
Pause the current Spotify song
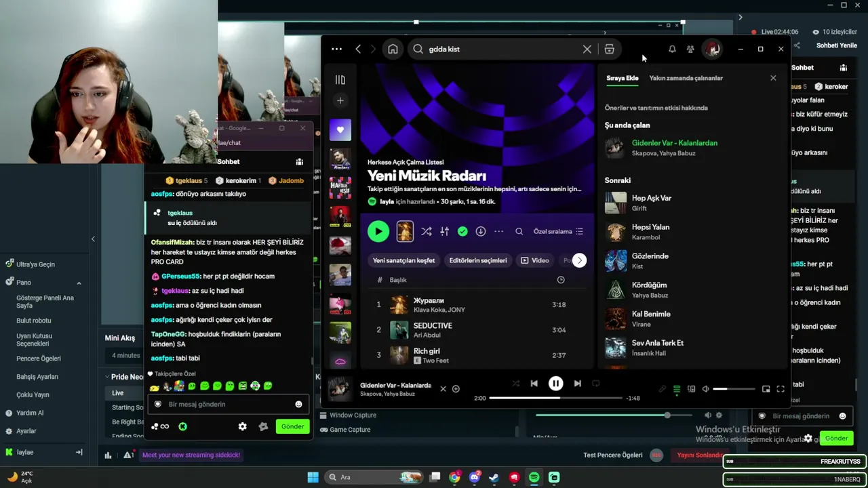[x=555, y=384]
